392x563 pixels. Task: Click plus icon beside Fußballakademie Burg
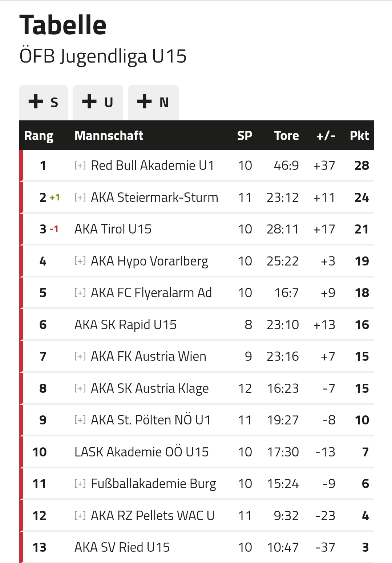pyautogui.click(x=80, y=483)
